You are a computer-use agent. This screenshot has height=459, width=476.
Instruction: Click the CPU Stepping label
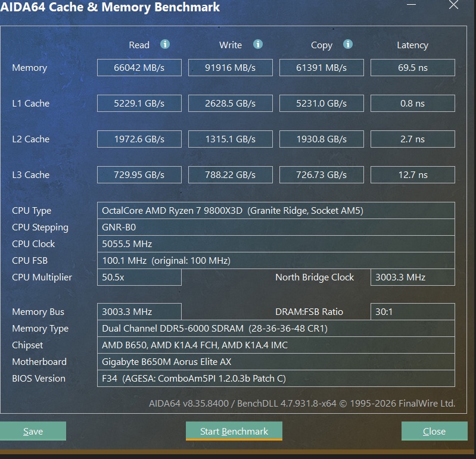pyautogui.click(x=40, y=227)
